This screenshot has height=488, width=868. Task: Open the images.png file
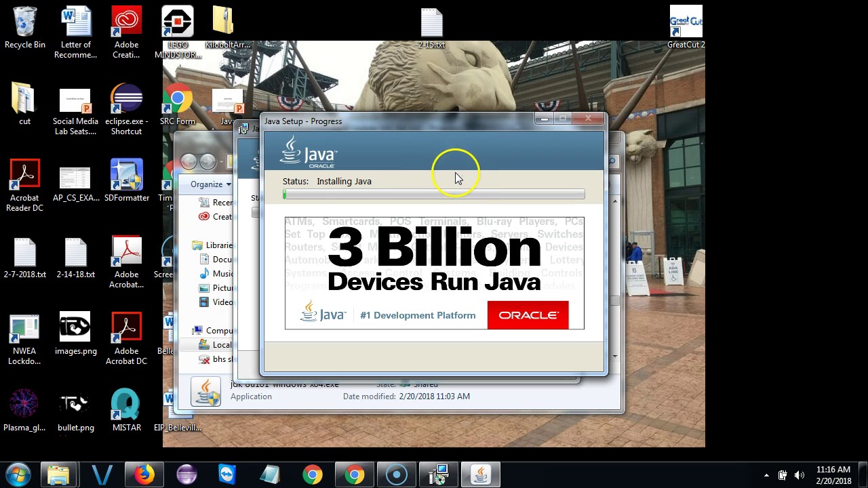75,333
